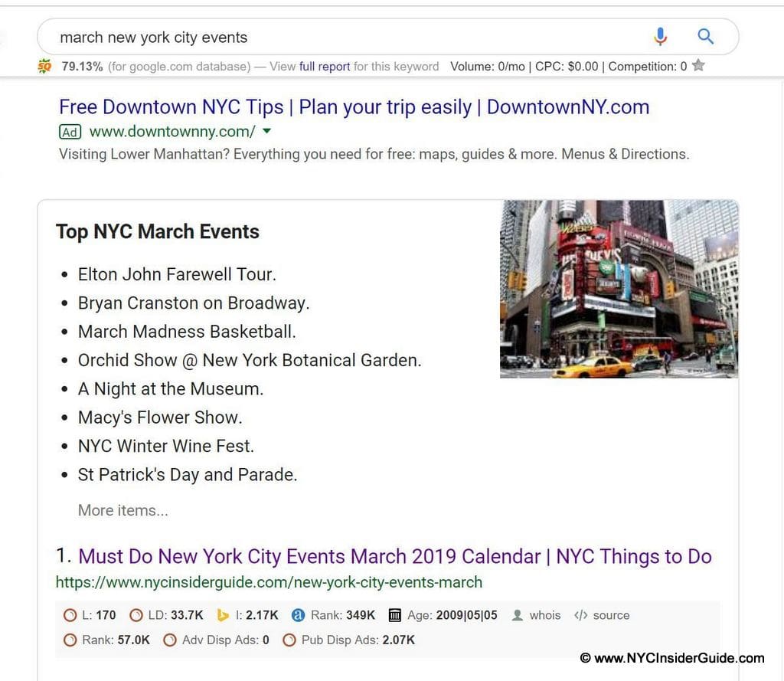This screenshot has height=681, width=784.
Task: Click March Madness Basketball list item
Action: coord(187,331)
